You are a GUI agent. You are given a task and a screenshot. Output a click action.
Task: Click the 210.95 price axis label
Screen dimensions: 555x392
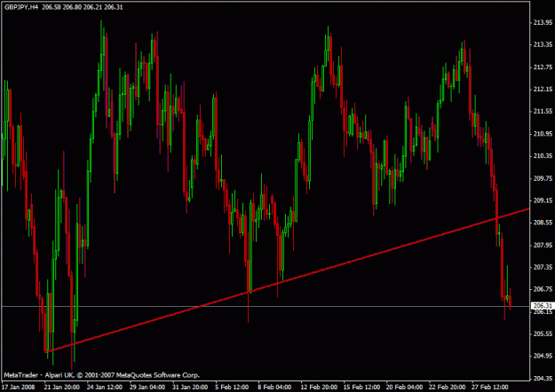point(543,134)
